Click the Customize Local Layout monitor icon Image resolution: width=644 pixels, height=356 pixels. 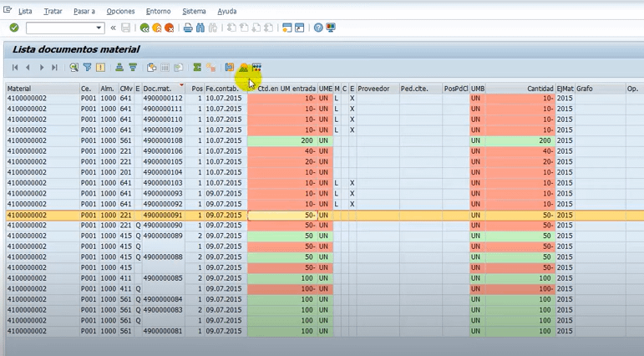coord(331,28)
